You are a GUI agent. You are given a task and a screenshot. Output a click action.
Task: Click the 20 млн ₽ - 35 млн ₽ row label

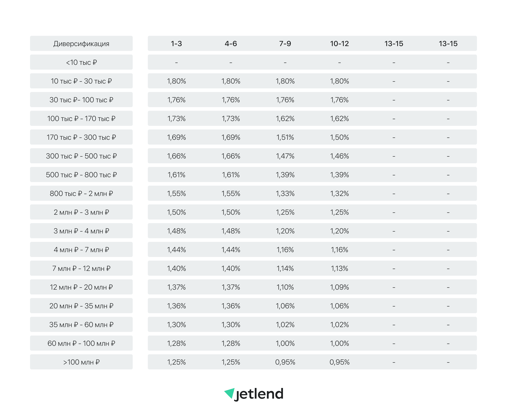pos(81,306)
